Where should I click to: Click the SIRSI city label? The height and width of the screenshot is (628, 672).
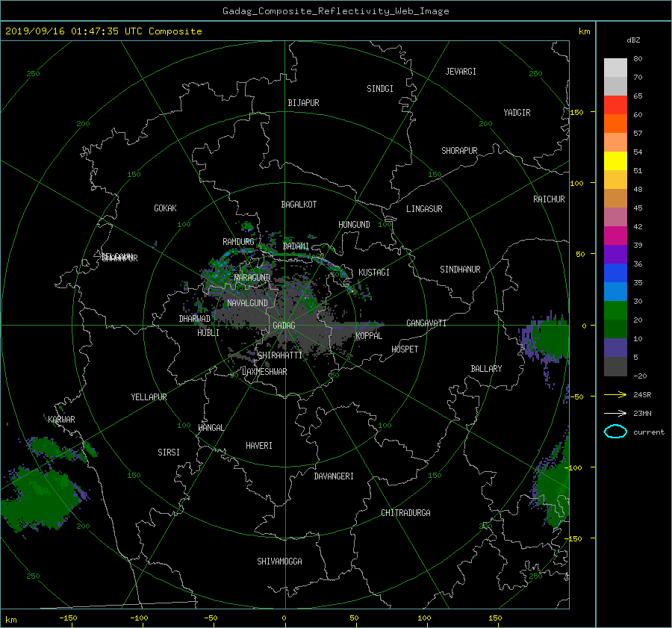[x=169, y=453]
